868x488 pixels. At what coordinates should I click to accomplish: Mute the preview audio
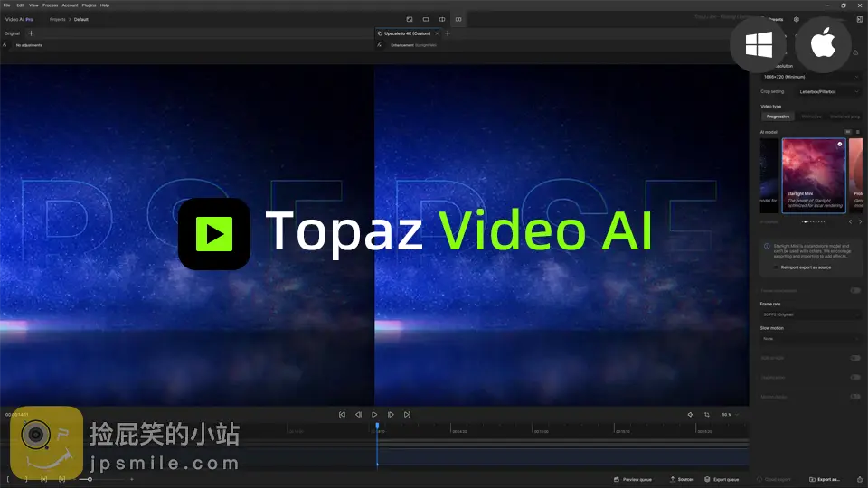point(690,415)
